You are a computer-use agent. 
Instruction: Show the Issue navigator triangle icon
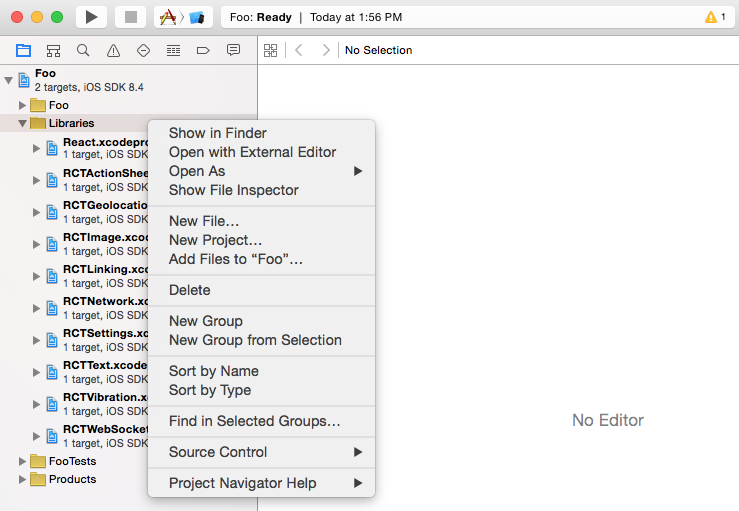[x=113, y=50]
